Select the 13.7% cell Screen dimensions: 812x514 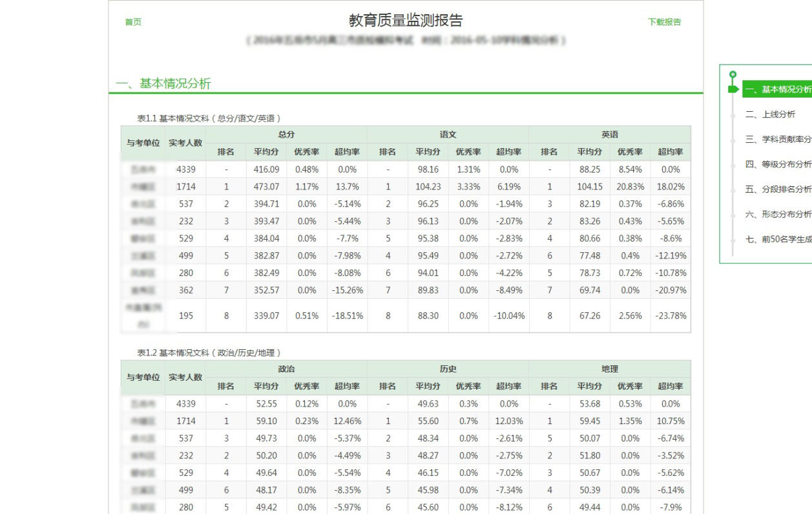coord(347,187)
